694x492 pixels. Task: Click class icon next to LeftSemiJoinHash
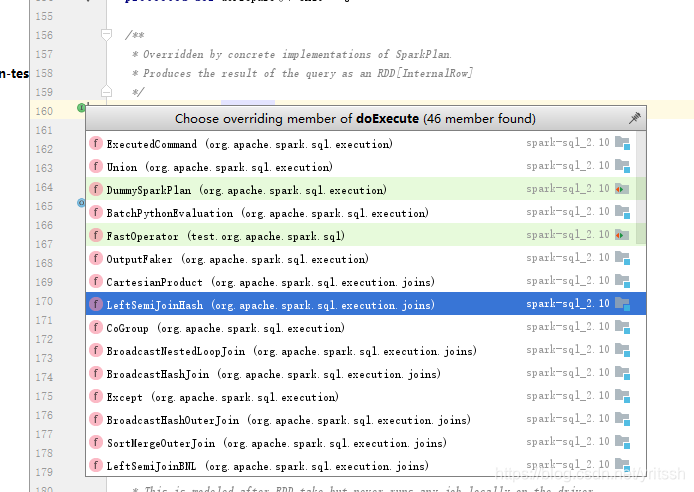[x=96, y=304]
